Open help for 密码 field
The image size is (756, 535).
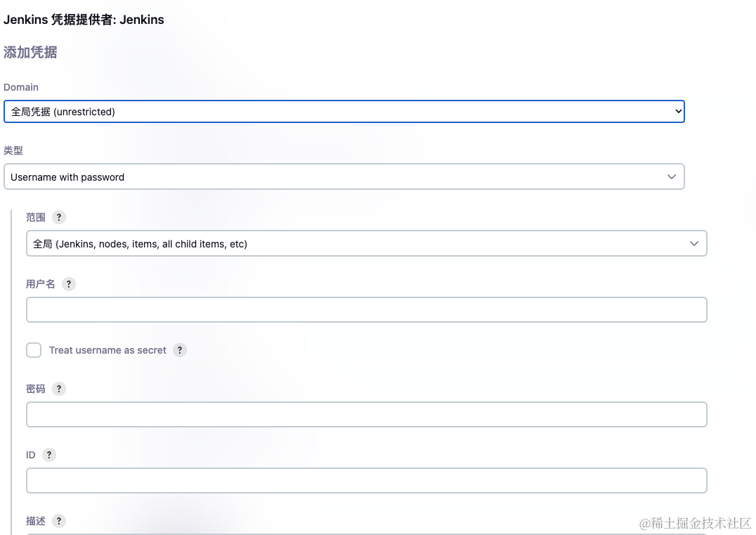point(59,389)
